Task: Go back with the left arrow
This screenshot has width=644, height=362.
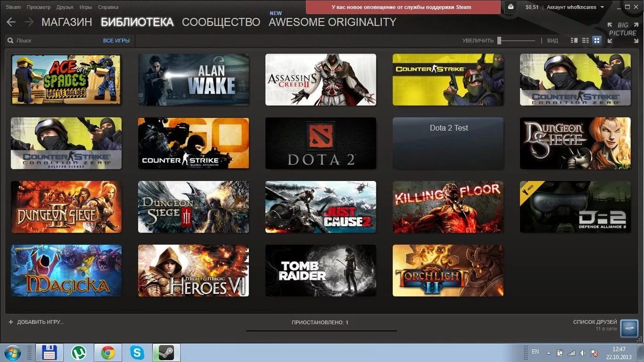Action: pyautogui.click(x=11, y=22)
